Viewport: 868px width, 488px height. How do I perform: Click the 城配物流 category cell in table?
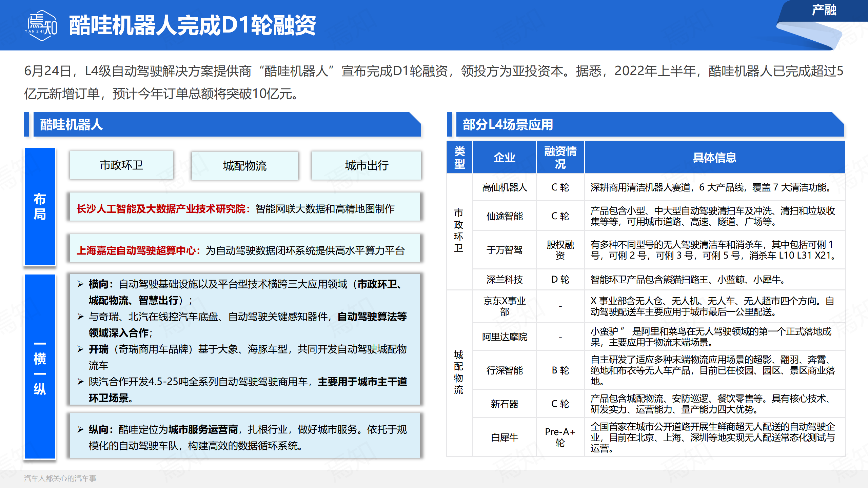(x=459, y=373)
